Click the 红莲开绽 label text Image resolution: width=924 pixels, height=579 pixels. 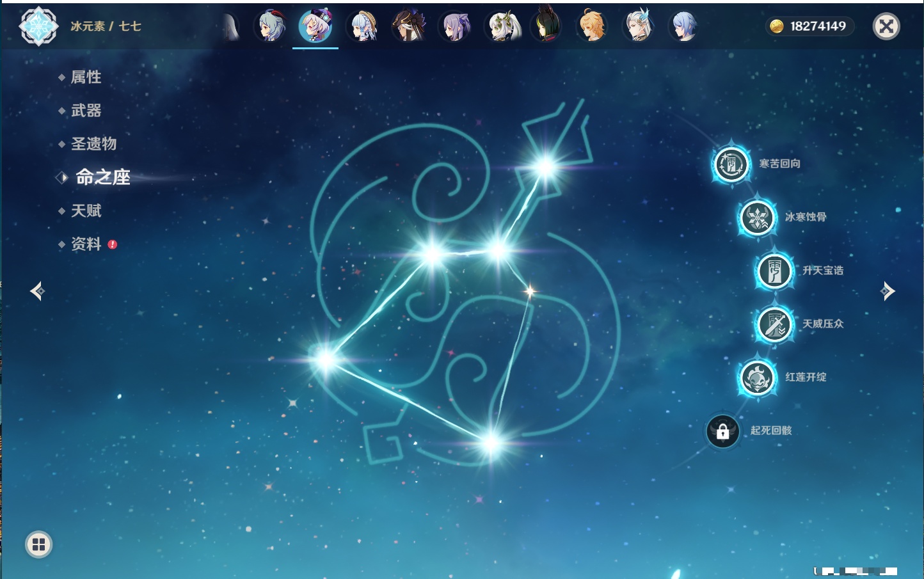click(x=806, y=377)
